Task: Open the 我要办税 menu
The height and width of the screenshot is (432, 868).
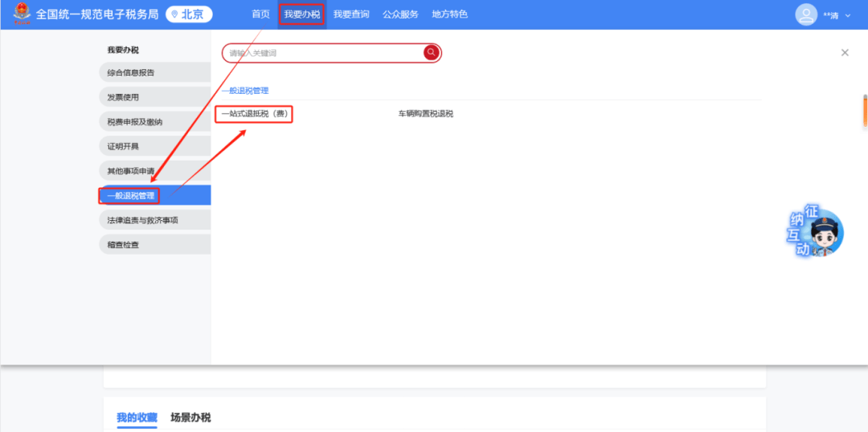Action: (301, 14)
